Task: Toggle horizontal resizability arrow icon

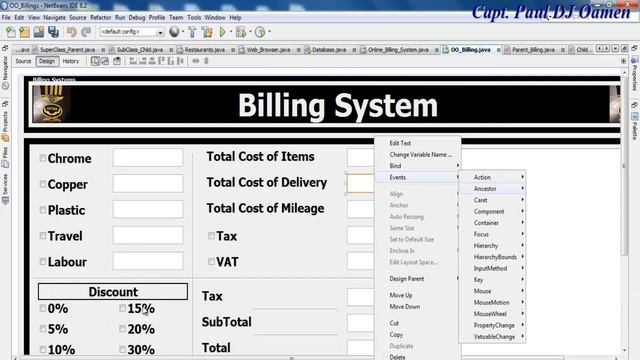Action: coord(196,61)
